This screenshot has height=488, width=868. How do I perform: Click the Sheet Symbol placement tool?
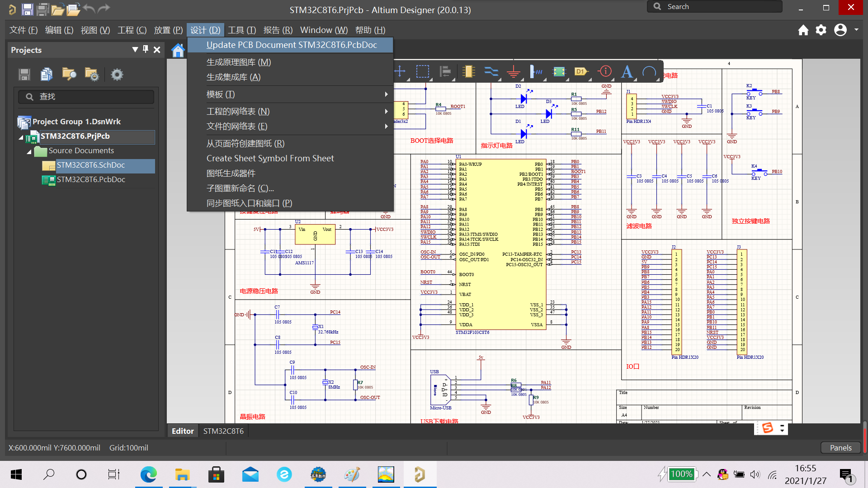coord(559,71)
